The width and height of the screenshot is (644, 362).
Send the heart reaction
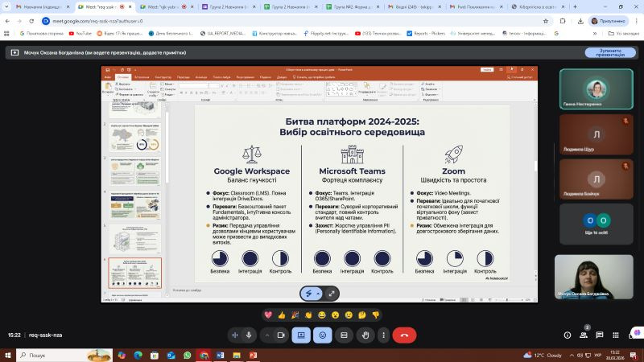click(268, 315)
